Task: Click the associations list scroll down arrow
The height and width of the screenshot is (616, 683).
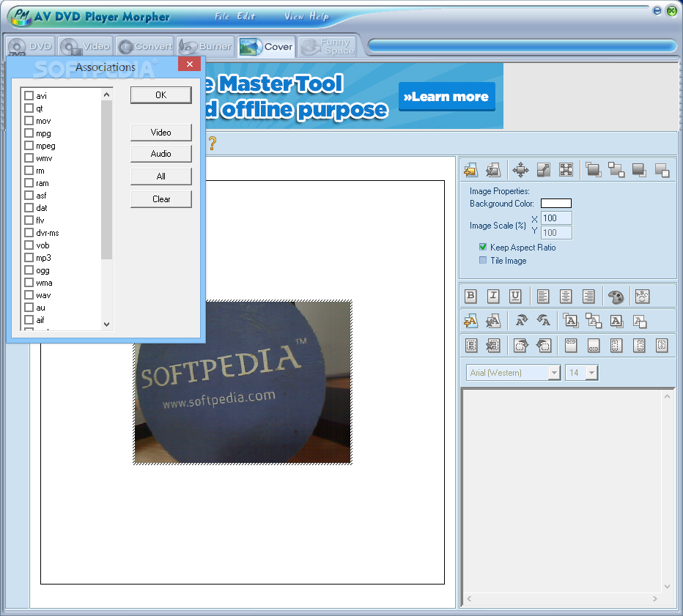Action: click(107, 324)
